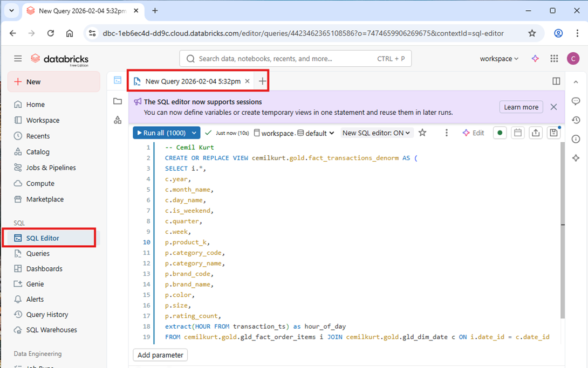
Task: Open the assistant sparkle icon in right strip
Action: pos(576,158)
